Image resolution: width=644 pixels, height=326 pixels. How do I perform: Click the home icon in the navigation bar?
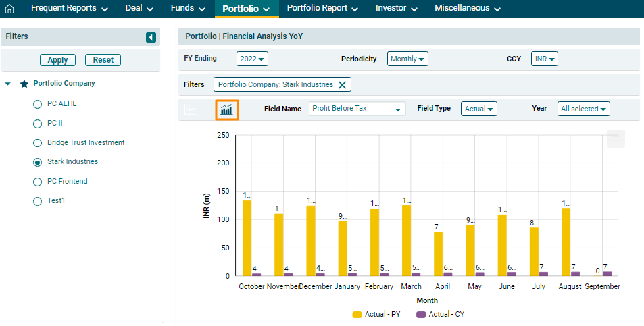pos(9,9)
